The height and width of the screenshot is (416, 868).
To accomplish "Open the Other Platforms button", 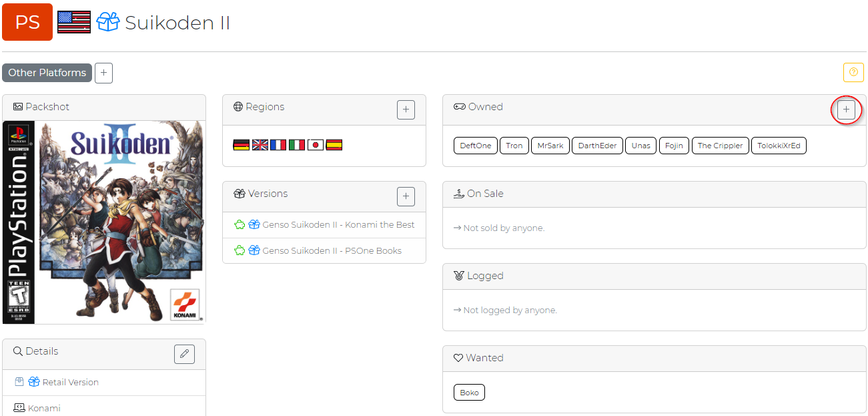I will click(x=47, y=73).
